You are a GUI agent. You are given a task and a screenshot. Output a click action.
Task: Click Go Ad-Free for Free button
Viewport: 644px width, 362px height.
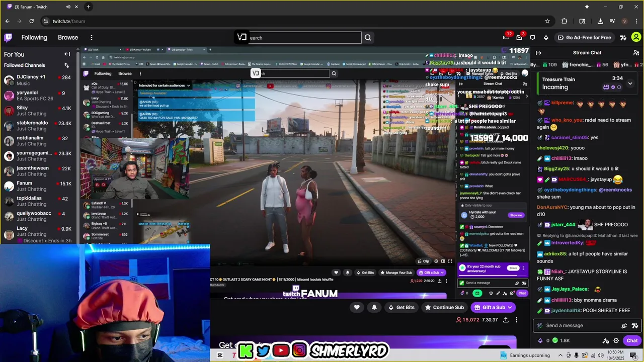pyautogui.click(x=585, y=37)
